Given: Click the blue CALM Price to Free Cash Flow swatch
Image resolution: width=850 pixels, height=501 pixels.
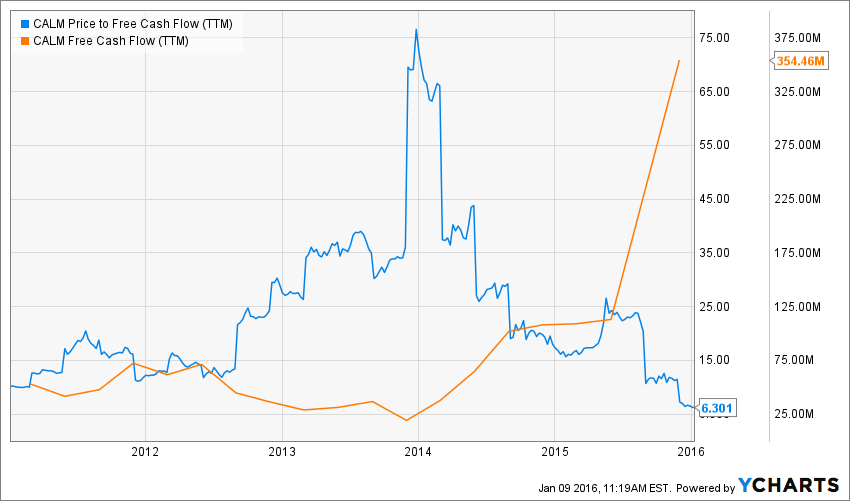Looking at the screenshot, I should pos(24,24).
